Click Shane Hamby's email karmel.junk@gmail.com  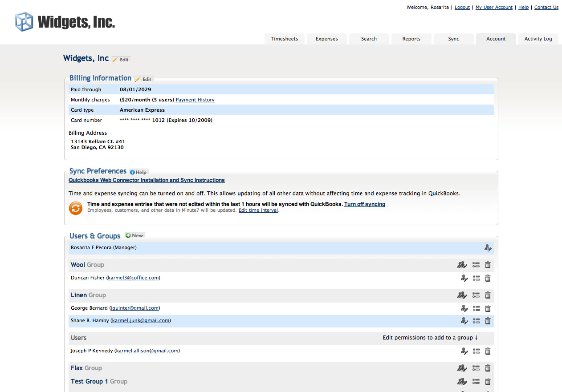140,321
